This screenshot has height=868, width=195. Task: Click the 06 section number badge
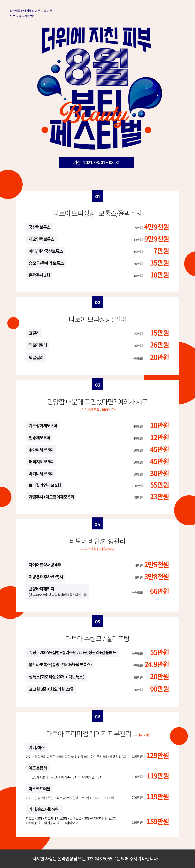pyautogui.click(x=97, y=717)
